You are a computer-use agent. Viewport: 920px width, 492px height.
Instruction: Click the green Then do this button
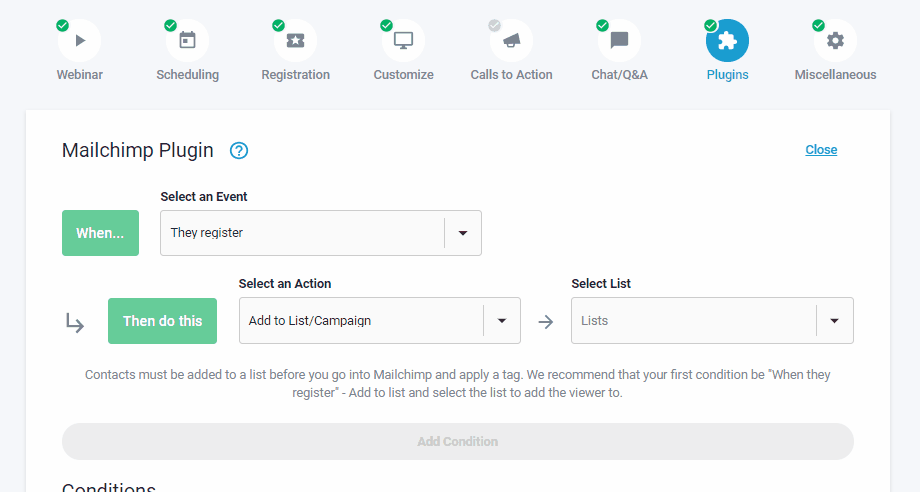163,321
